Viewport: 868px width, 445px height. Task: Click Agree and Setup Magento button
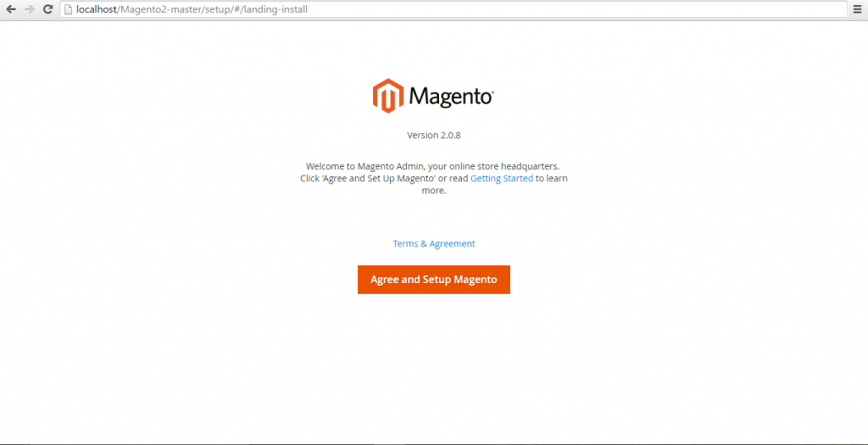click(434, 280)
